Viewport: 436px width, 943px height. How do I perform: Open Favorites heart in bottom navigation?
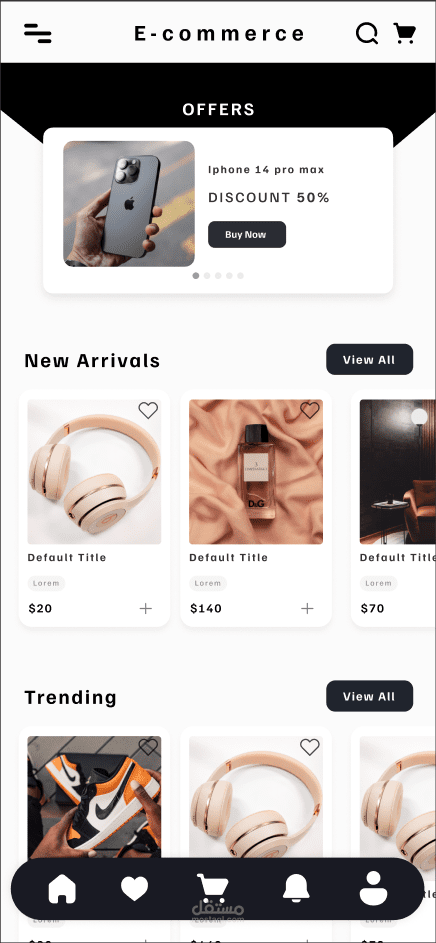[134, 888]
